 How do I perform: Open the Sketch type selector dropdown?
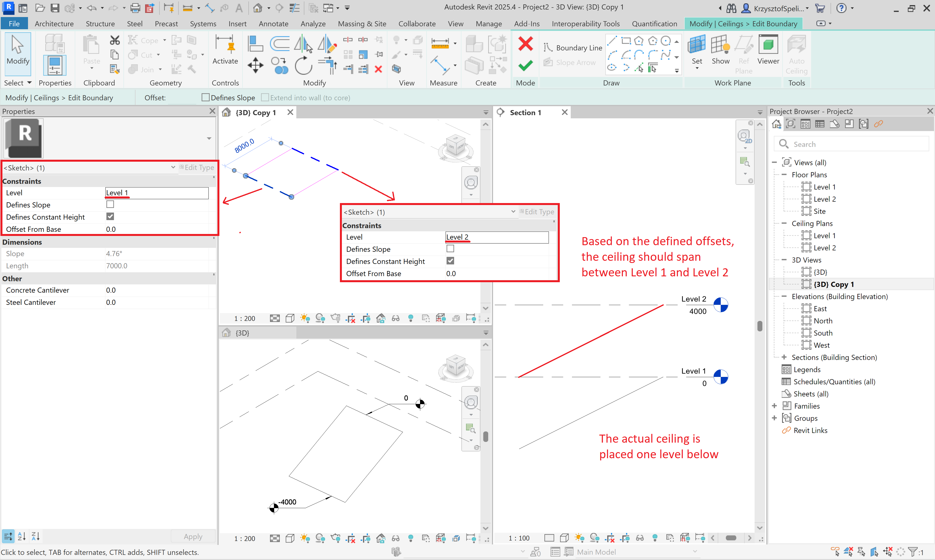point(173,168)
